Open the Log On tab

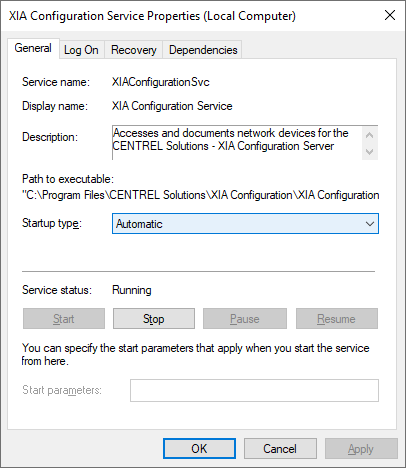point(82,50)
